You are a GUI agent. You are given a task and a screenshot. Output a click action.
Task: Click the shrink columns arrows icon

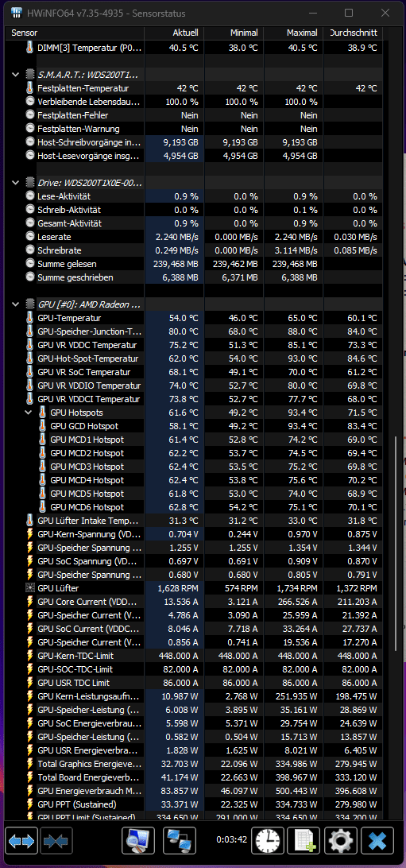(54, 842)
